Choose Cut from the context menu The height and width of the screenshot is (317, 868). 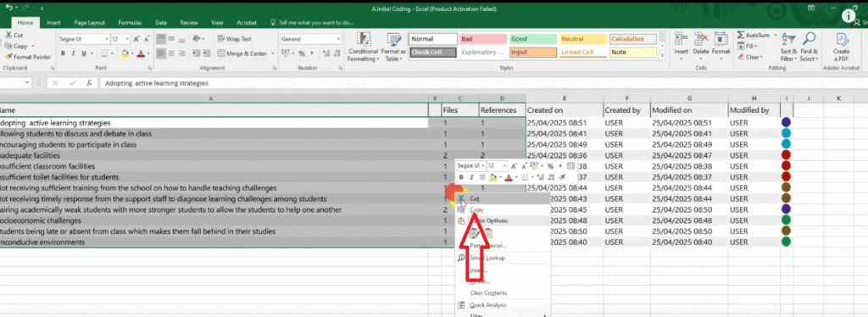tap(503, 198)
